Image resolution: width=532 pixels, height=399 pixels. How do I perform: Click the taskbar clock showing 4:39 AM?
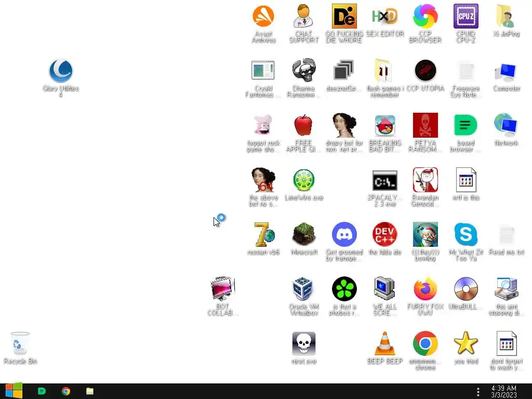point(504,392)
